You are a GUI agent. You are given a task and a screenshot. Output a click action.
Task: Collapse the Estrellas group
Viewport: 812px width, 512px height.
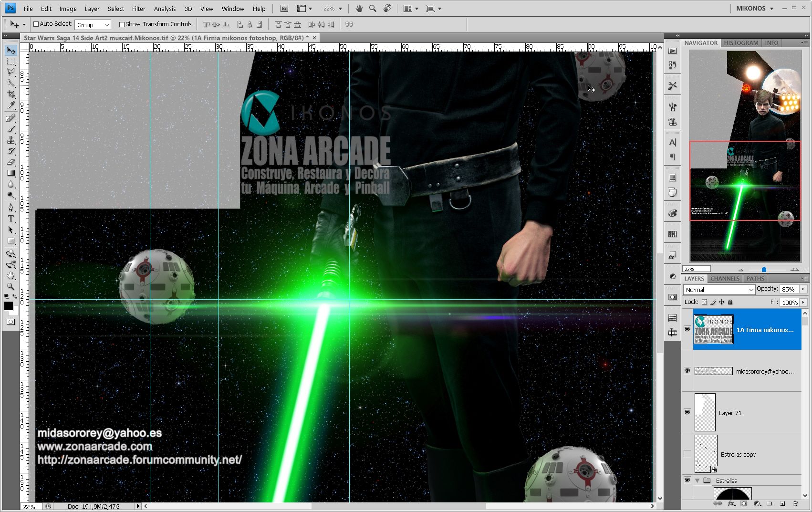[x=697, y=481]
